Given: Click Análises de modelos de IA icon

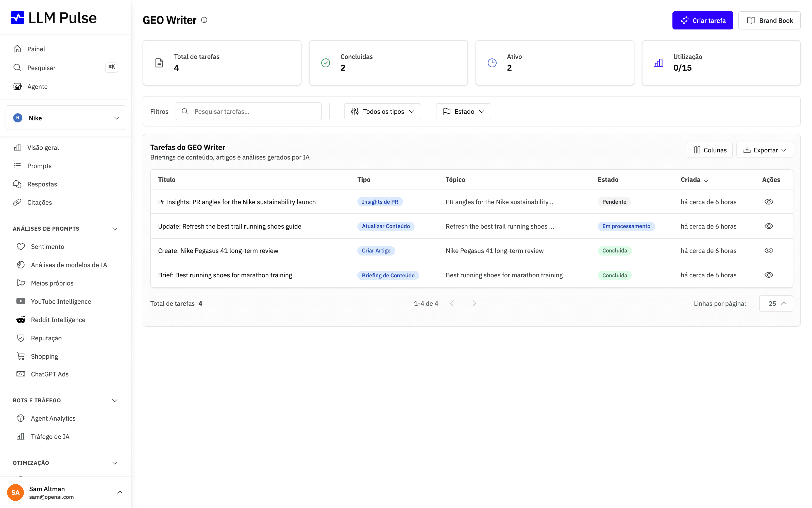Looking at the screenshot, I should point(21,265).
